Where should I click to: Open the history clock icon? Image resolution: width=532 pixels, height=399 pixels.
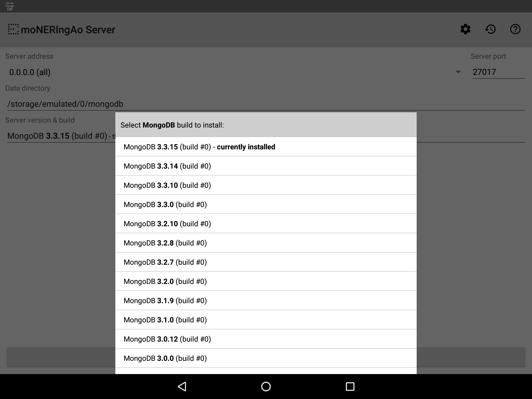(490, 29)
